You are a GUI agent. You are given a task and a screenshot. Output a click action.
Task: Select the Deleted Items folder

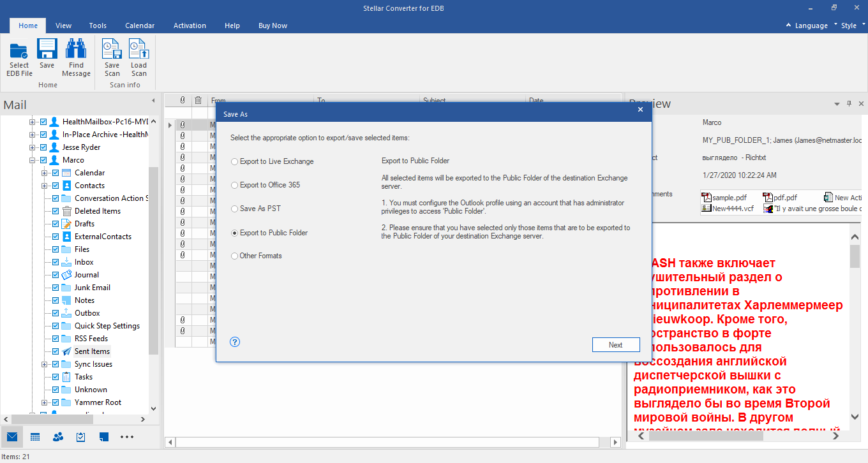pyautogui.click(x=97, y=210)
